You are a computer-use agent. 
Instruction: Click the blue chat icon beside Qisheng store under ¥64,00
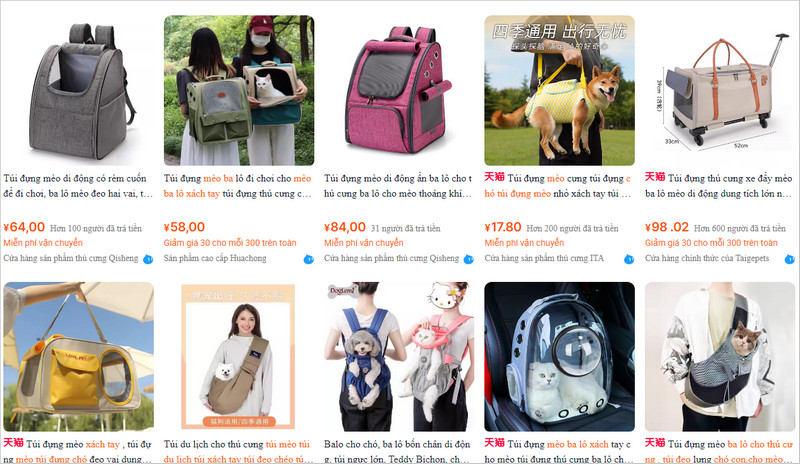coord(148,259)
